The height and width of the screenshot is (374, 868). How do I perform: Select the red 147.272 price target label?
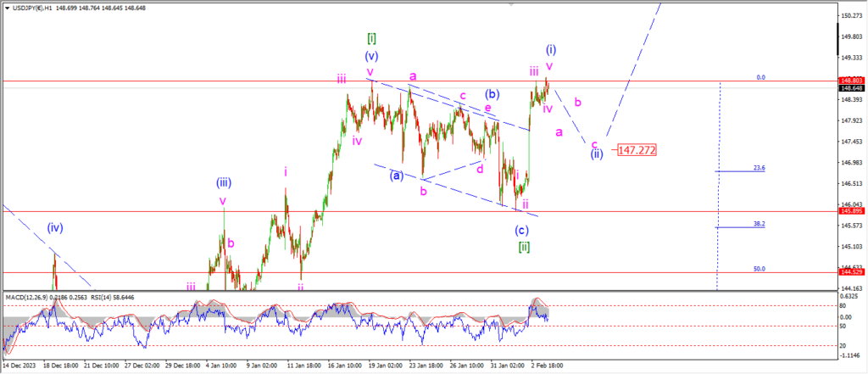[637, 149]
